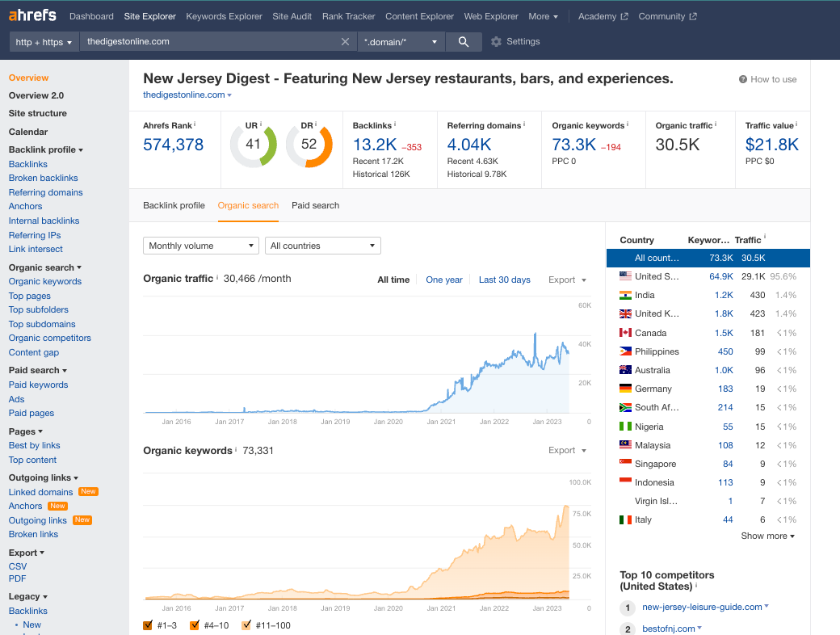Viewport: 840px width, 635px height.
Task: Click the 13.2K backlinks value
Action: point(375,145)
